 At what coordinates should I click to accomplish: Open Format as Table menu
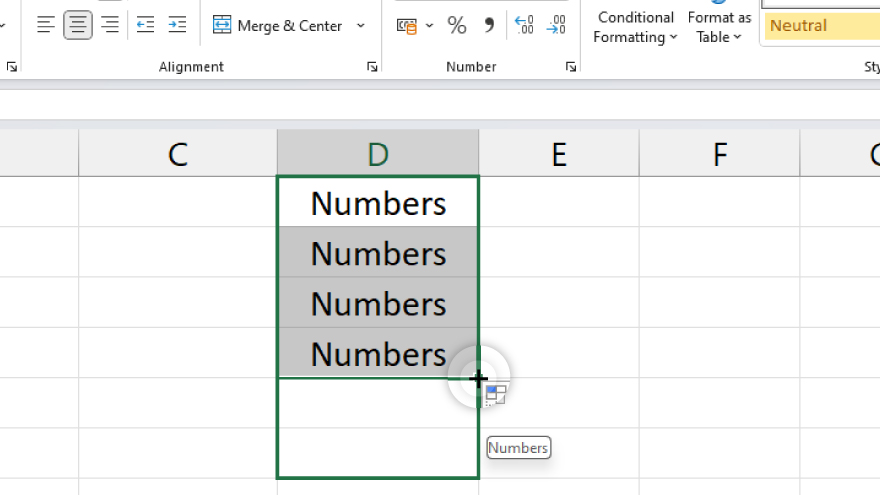click(x=719, y=27)
